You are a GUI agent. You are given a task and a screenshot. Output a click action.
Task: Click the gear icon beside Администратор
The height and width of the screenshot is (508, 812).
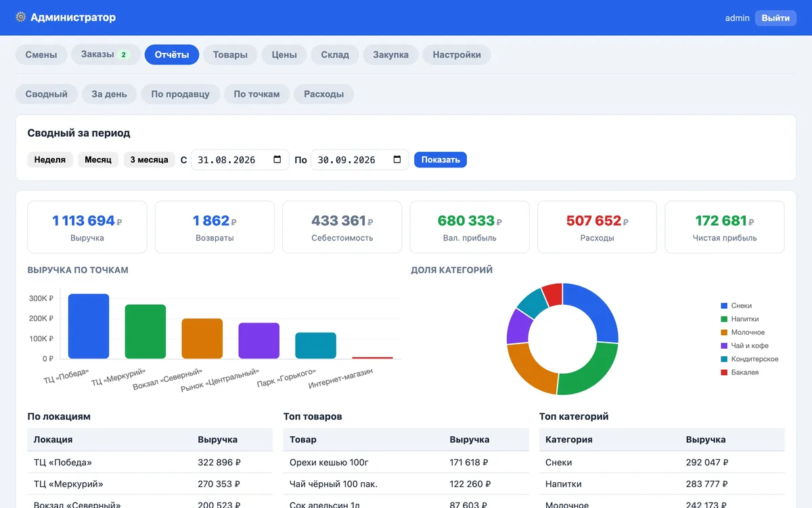(x=21, y=18)
